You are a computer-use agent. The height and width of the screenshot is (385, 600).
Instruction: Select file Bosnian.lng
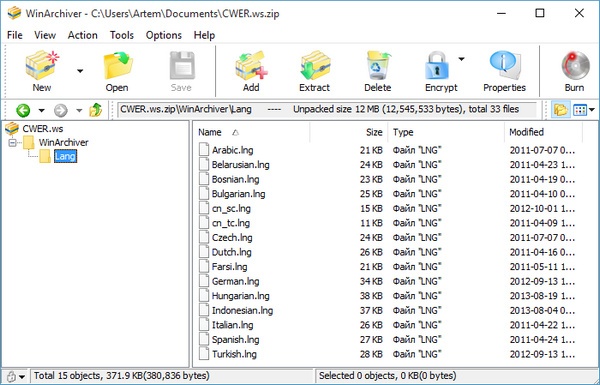pos(235,179)
